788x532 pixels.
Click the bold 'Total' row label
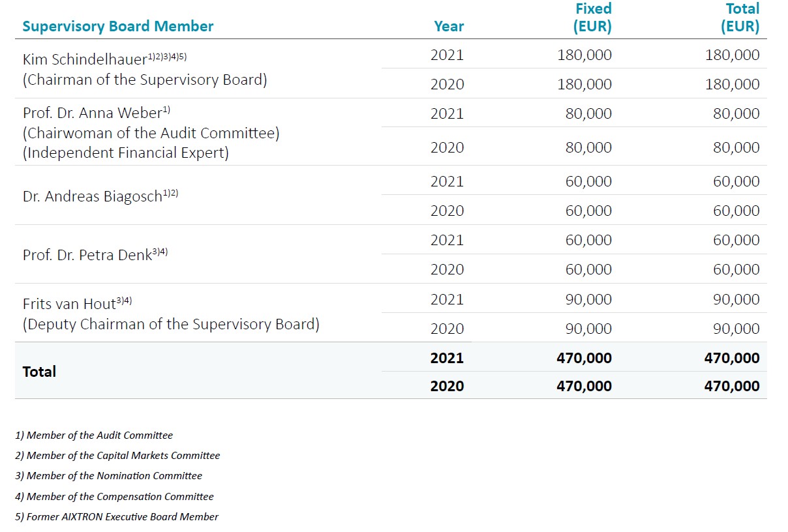pos(39,372)
